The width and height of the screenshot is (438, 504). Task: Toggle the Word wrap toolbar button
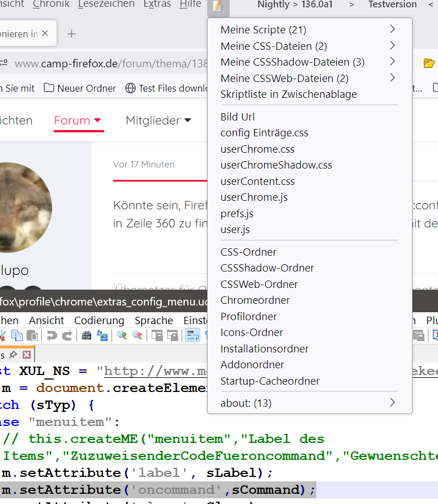(x=192, y=335)
